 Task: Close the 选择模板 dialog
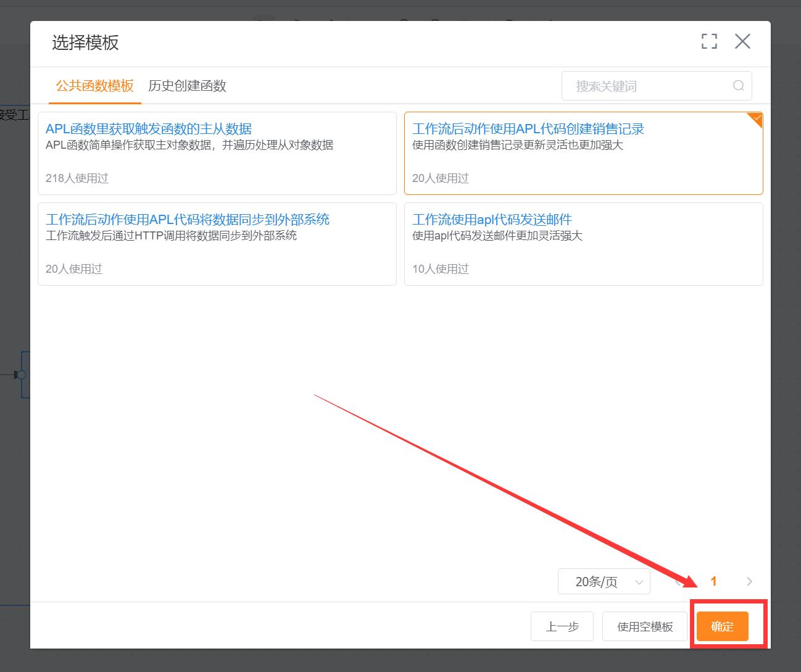(x=742, y=41)
